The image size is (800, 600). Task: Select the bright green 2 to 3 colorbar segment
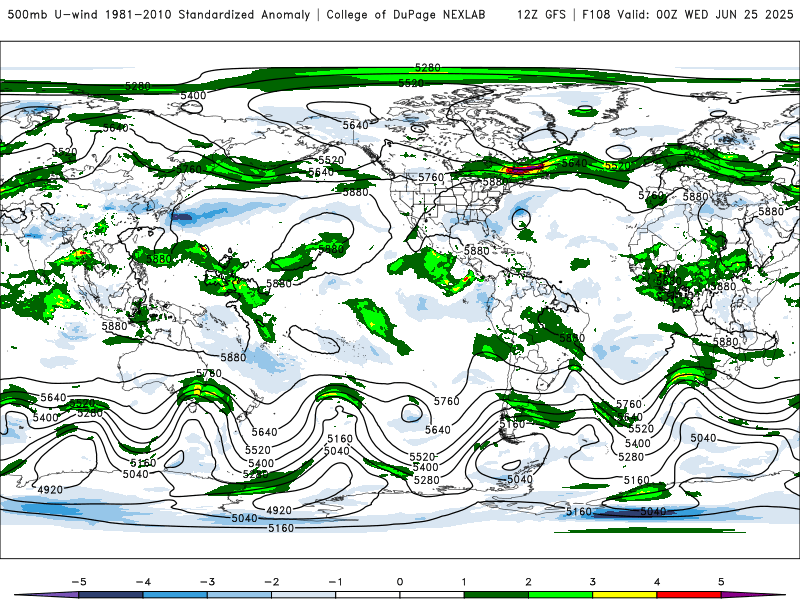[561, 595]
